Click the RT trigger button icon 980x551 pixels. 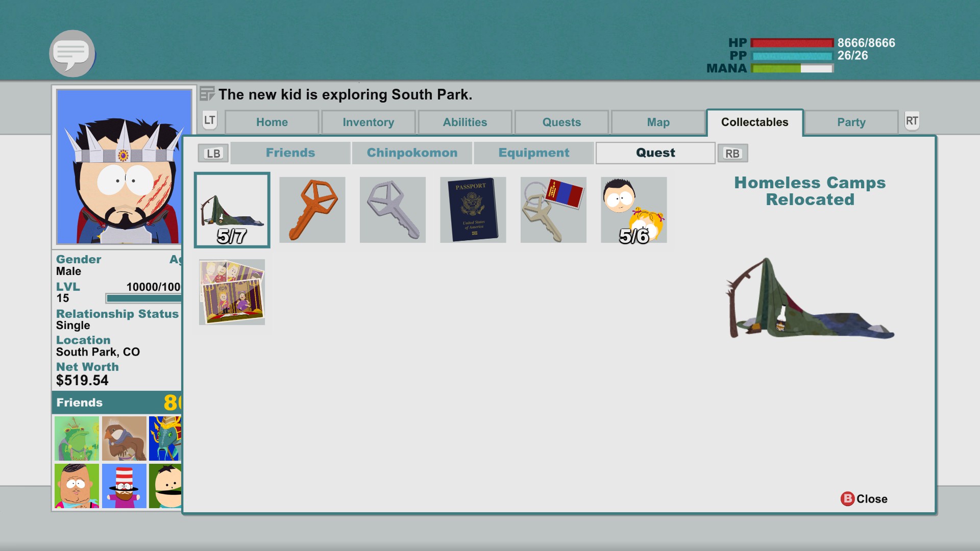(912, 121)
